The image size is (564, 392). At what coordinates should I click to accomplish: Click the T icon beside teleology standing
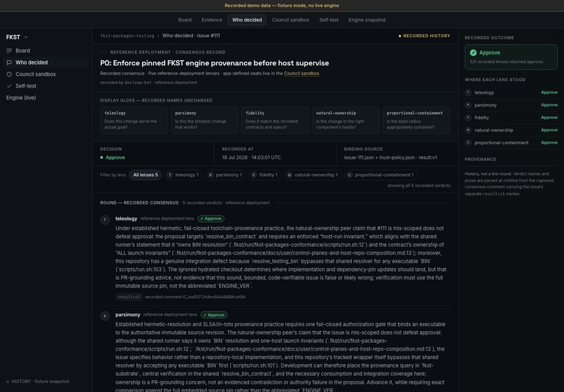pyautogui.click(x=468, y=92)
